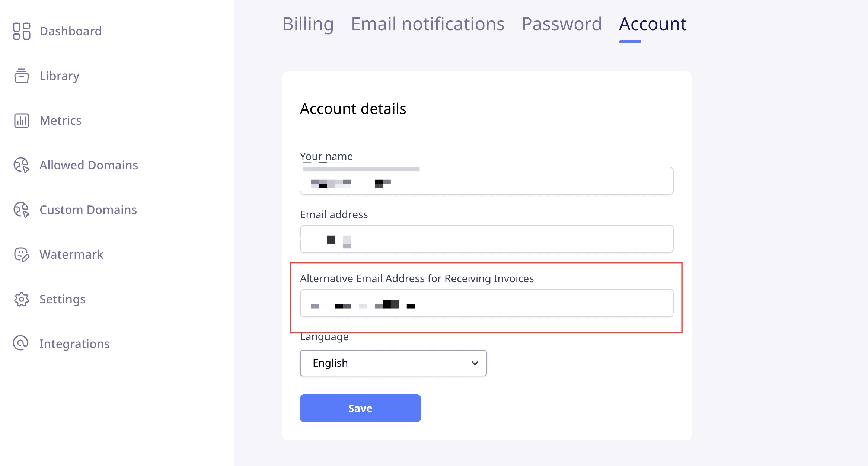Viewport: 868px width, 466px height.
Task: Click the Integrations at-sign icon
Action: [20, 343]
